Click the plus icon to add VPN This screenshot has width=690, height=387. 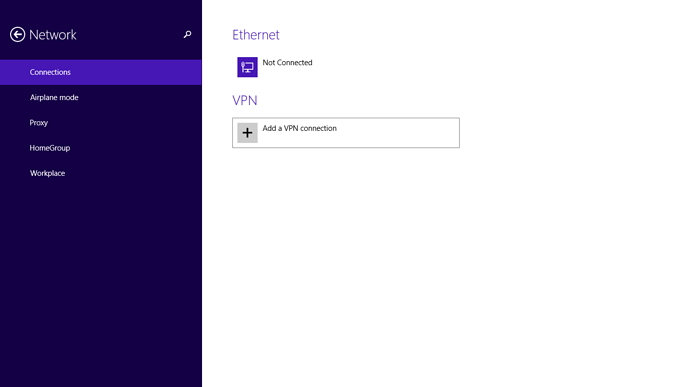247,133
